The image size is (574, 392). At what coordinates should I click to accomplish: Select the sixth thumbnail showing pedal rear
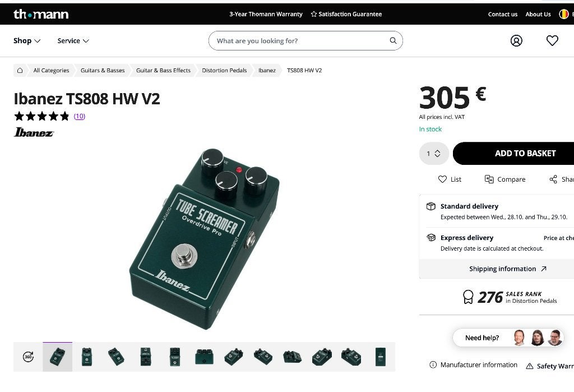[204, 357]
